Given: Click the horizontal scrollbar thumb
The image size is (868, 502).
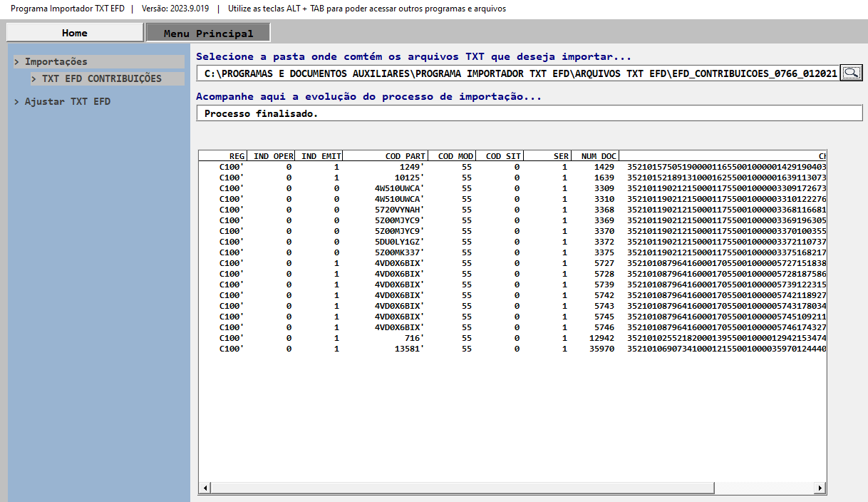Looking at the screenshot, I should pos(463,488).
